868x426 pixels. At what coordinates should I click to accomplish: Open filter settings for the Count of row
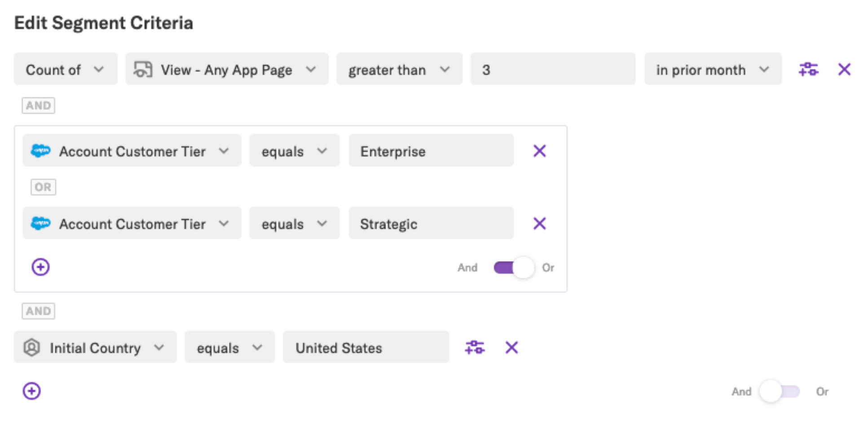[808, 69]
